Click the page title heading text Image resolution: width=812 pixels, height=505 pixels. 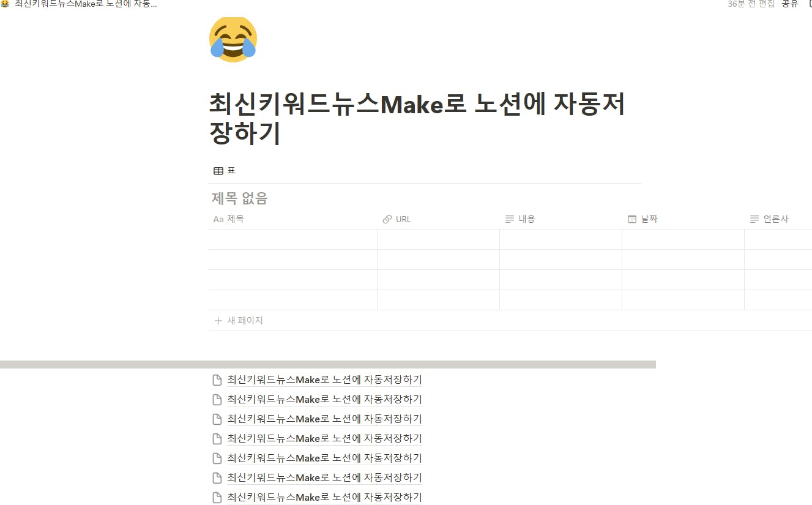pos(417,118)
